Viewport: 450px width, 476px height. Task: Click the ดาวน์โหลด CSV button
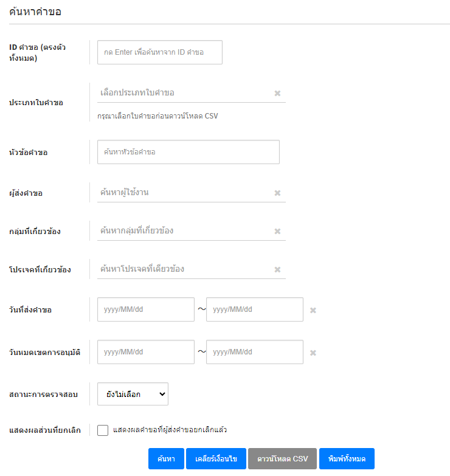(282, 459)
